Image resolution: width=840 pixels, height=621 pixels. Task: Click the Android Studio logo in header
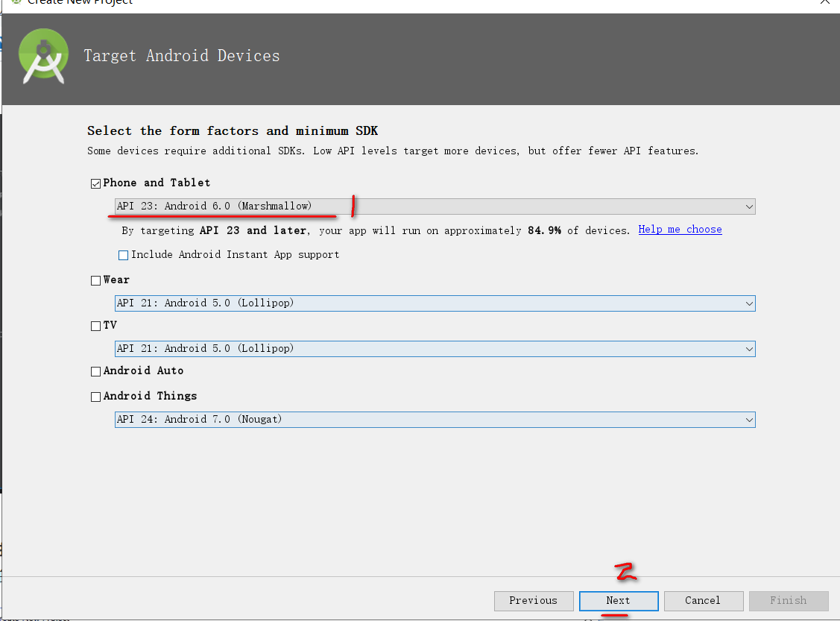[x=43, y=56]
